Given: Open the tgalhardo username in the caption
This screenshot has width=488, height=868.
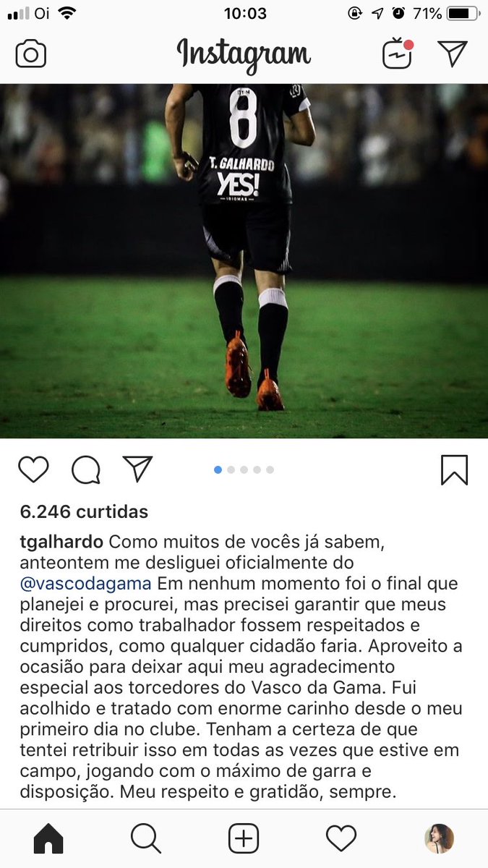Looking at the screenshot, I should (62, 542).
